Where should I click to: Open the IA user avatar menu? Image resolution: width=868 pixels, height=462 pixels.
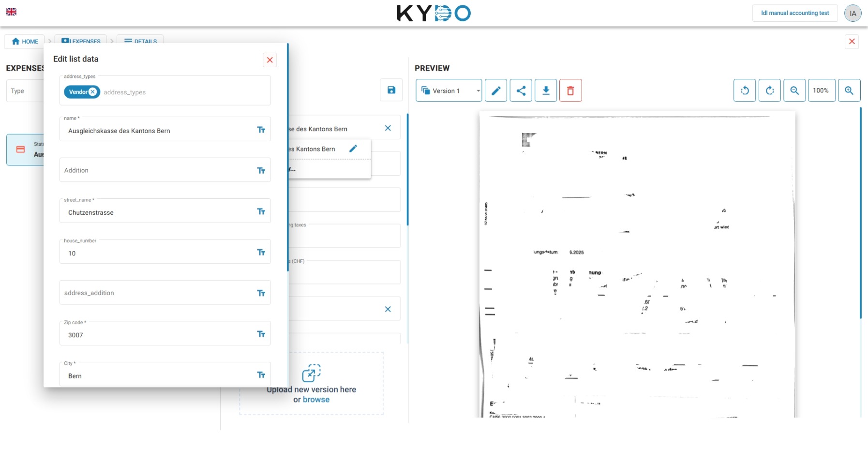pyautogui.click(x=853, y=13)
